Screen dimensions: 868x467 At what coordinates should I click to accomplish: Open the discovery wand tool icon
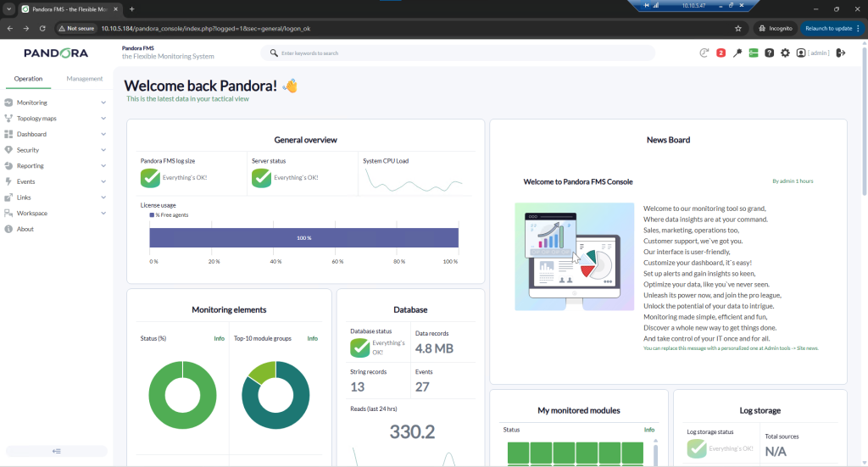[x=737, y=53]
